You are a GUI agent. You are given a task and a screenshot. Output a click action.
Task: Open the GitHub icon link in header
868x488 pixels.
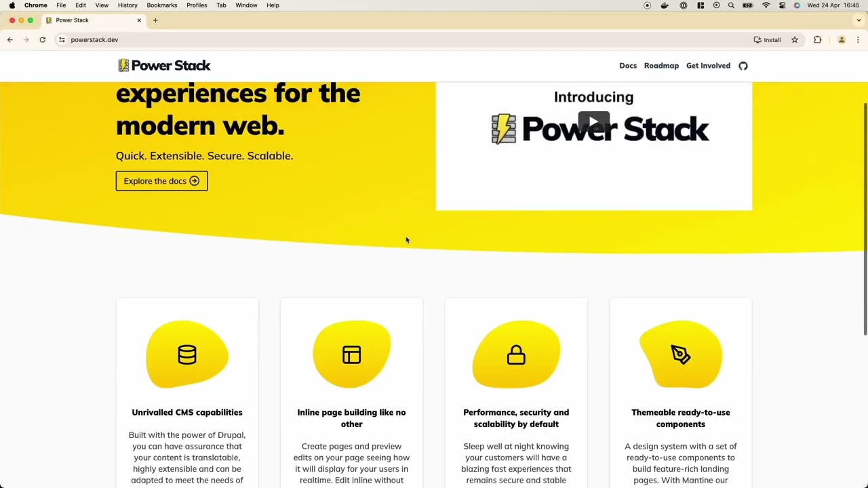[x=743, y=66]
